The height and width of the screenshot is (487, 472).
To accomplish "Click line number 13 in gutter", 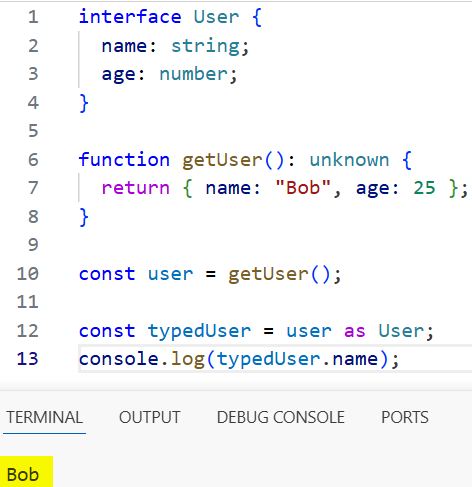I will [28, 359].
